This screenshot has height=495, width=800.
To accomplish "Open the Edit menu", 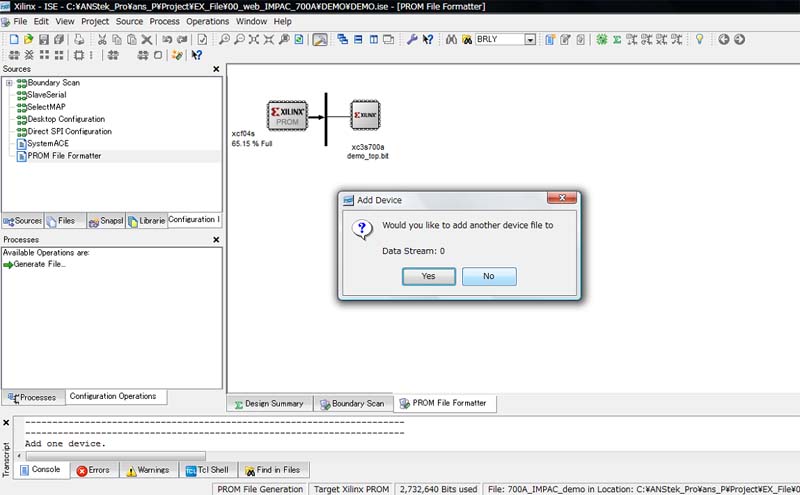I will coord(41,21).
